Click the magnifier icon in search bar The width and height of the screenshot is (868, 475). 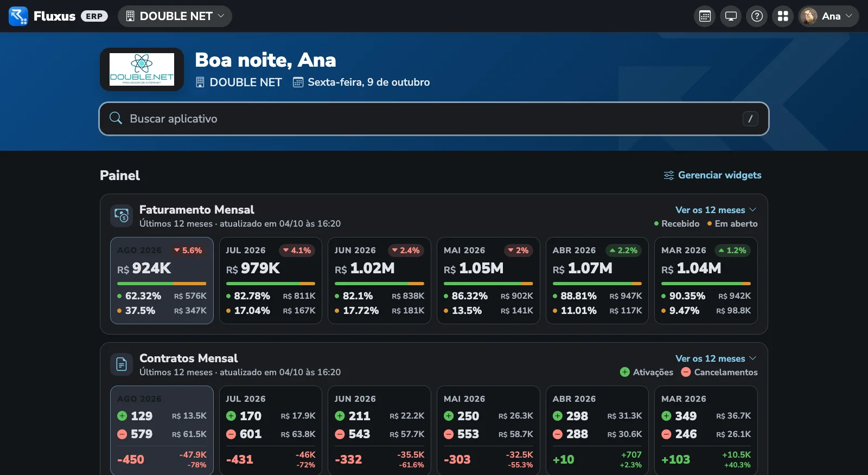point(116,118)
